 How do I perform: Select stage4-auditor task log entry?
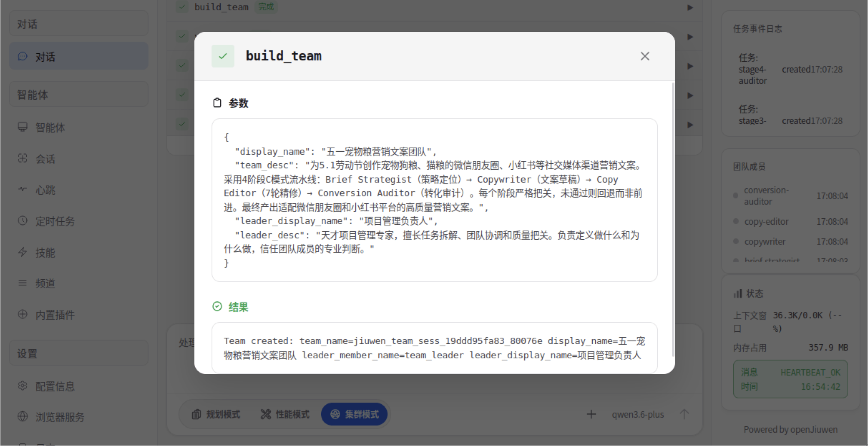click(791, 69)
